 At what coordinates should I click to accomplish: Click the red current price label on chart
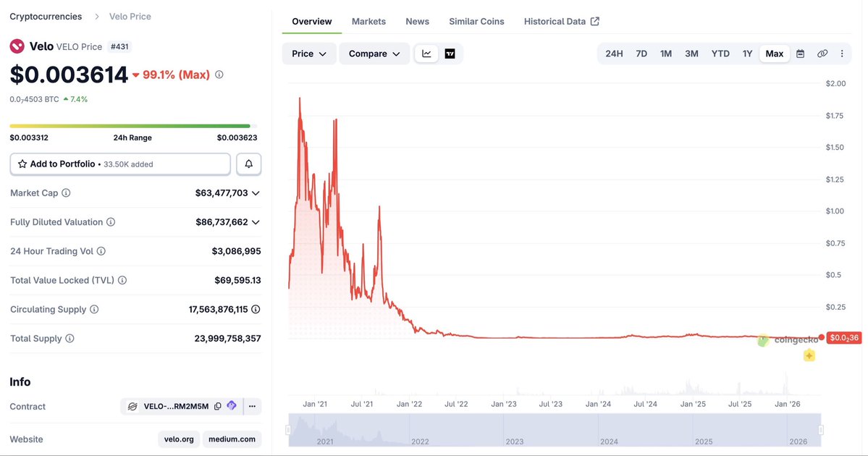[x=844, y=337]
